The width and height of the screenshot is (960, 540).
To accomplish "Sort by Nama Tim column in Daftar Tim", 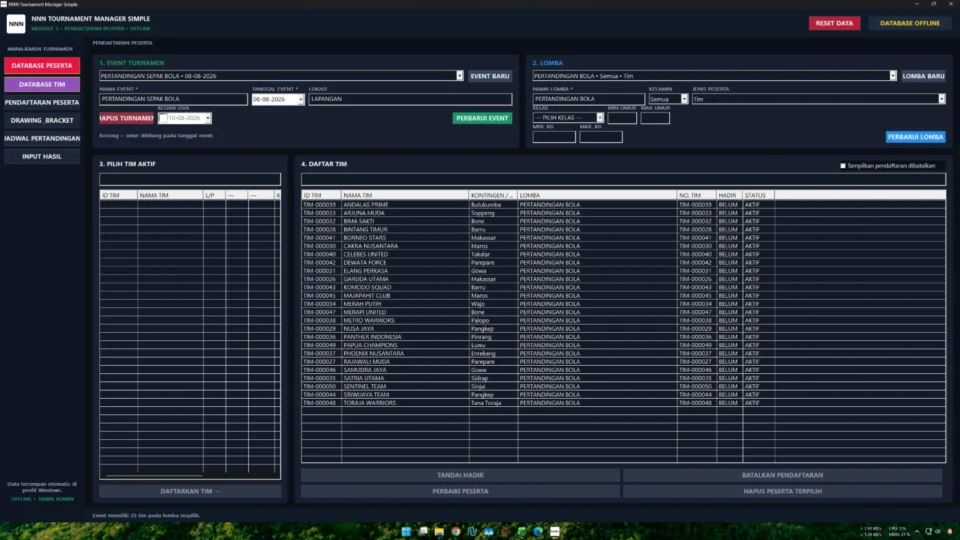I will [405, 195].
